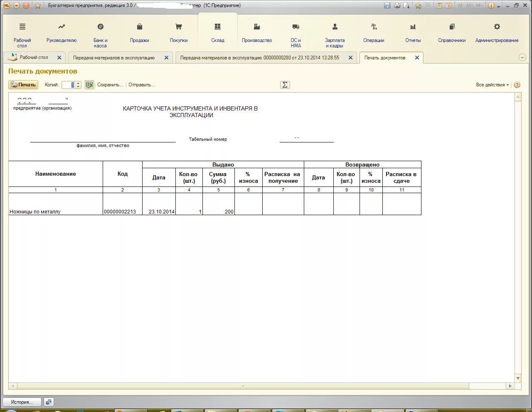The image size is (532, 412).
Task: Click the Add to favorites star-arrow icon
Action: (419, 5)
